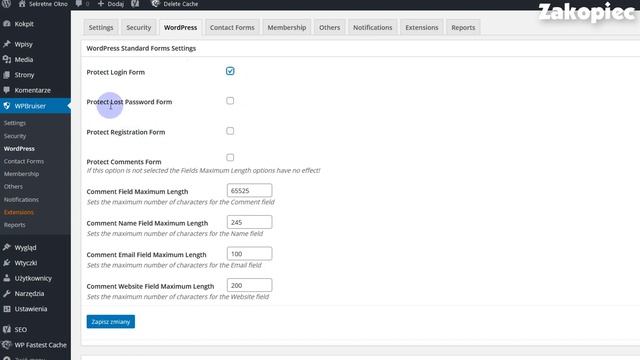Open the Sekretne Okno site home icon
Viewport: 640px width, 360px height.
(22, 4)
